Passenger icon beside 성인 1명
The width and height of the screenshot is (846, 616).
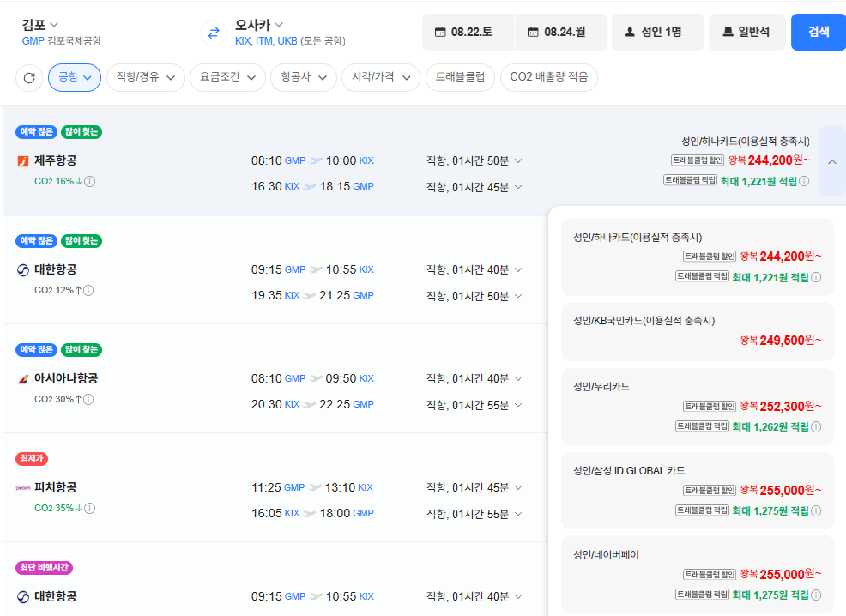[x=630, y=33]
